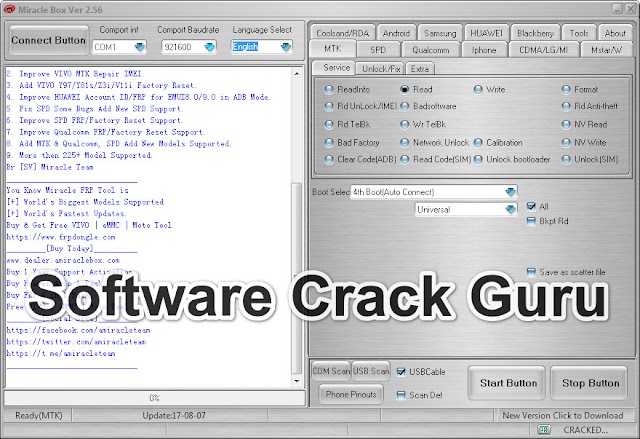This screenshot has height=439, width=640.
Task: Select the SPD tab
Action: [378, 50]
